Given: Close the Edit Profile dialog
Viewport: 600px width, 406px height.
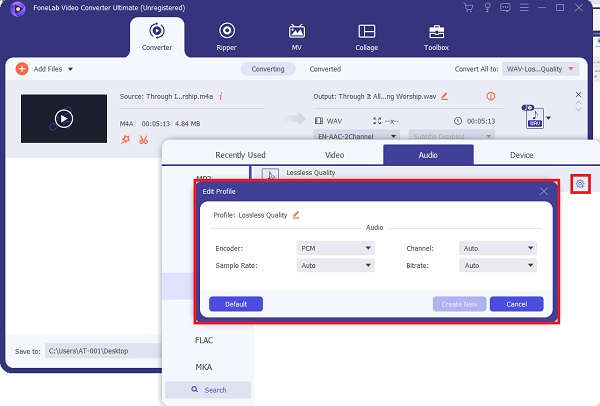Looking at the screenshot, I should pyautogui.click(x=543, y=191).
